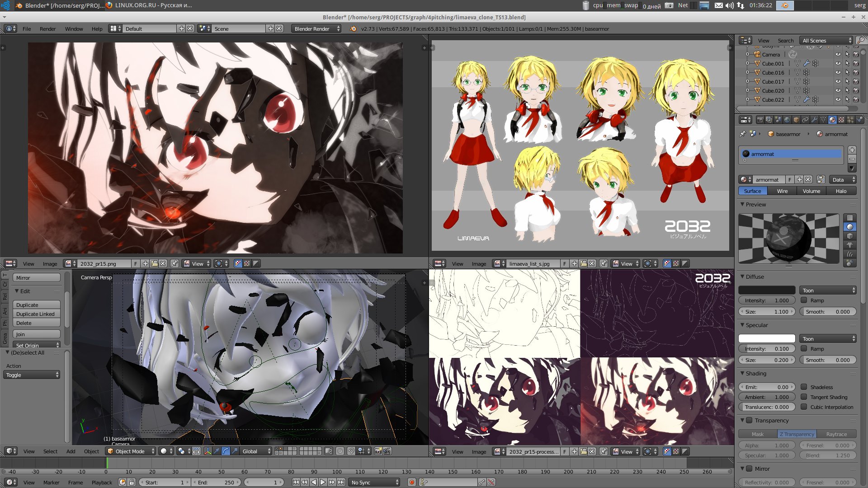Enable the Diffuse Ramp checkbox

coord(804,300)
